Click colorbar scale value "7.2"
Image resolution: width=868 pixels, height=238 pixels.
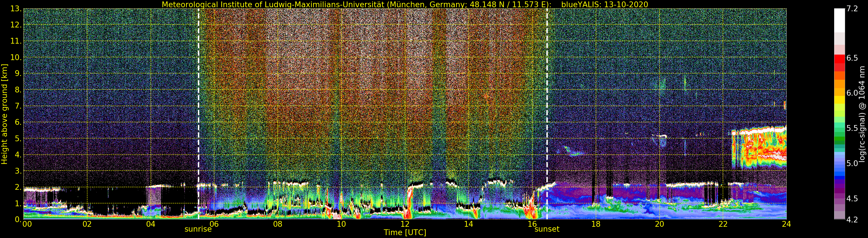(852, 9)
